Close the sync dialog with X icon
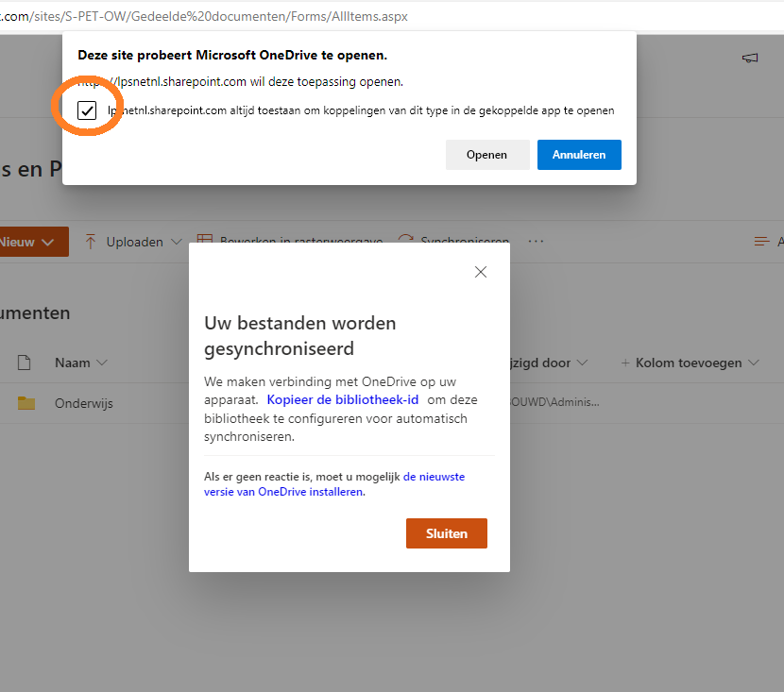Screen dimensions: 784x692 tap(481, 272)
